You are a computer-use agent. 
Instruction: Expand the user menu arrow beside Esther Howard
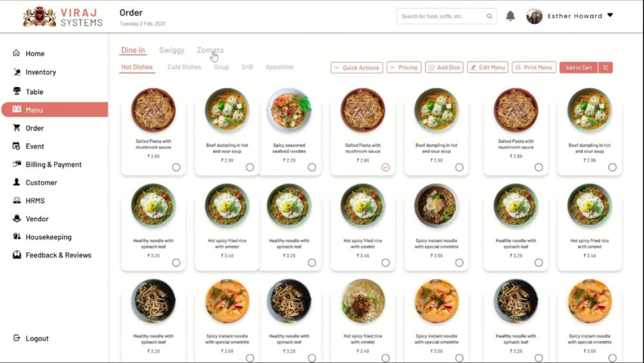tap(611, 15)
